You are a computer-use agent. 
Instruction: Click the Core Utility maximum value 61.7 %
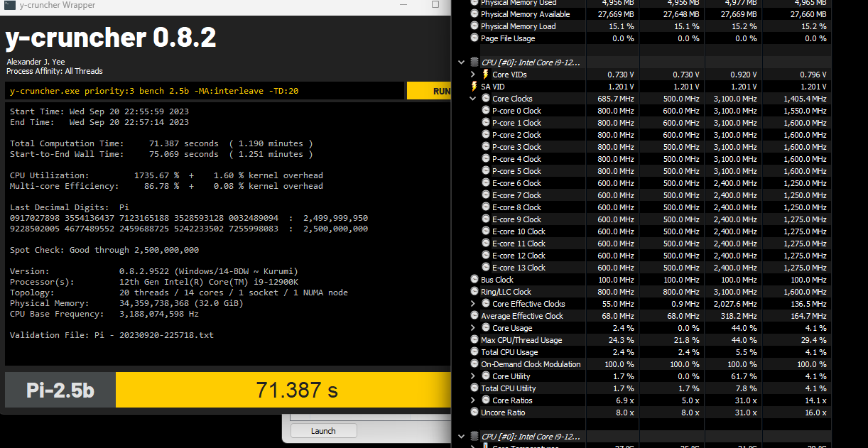pyautogui.click(x=743, y=376)
